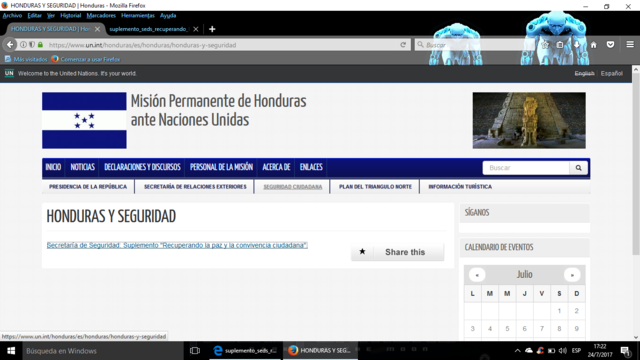The image size is (640, 360).
Task: Open the Ver menu
Action: click(x=51, y=16)
